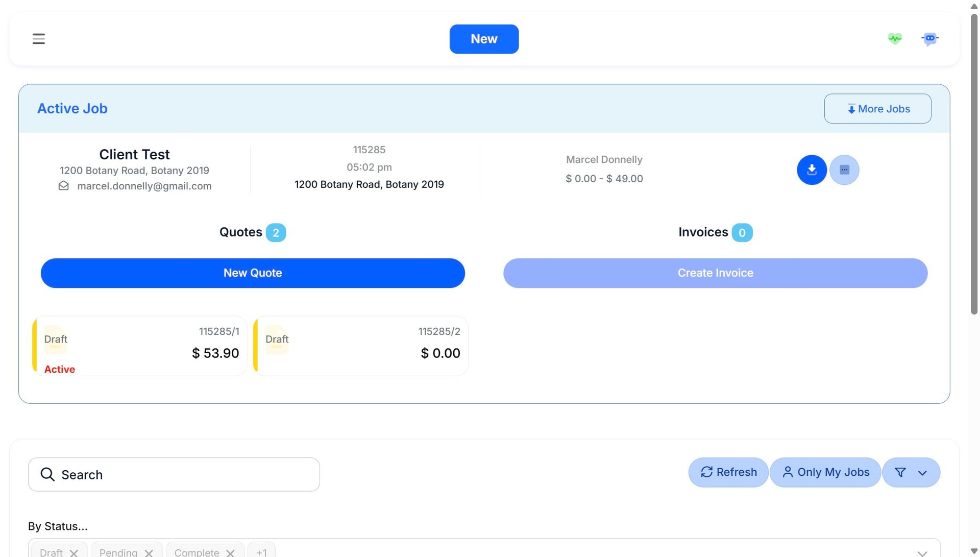Expand the By Status dropdown chevron
Viewport: 980px width, 557px height.
(922, 553)
